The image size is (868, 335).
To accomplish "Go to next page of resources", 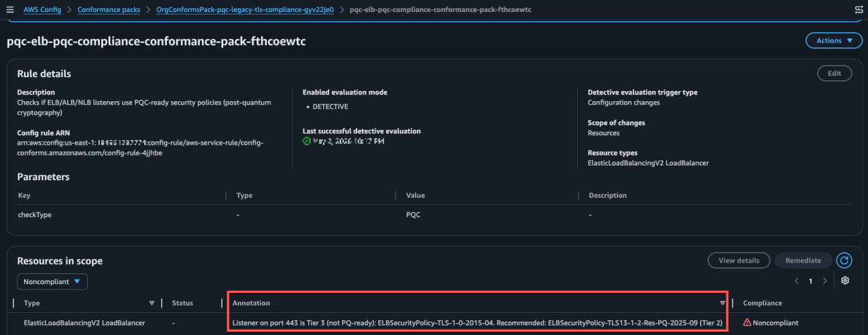I will click(x=824, y=281).
